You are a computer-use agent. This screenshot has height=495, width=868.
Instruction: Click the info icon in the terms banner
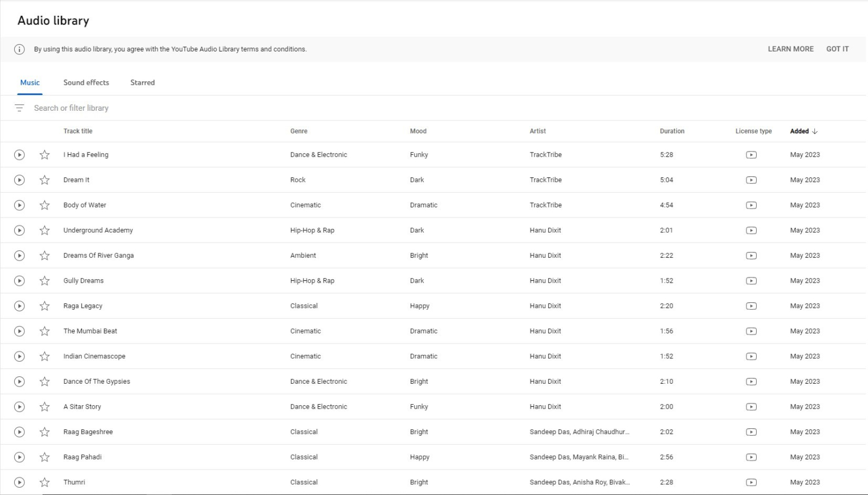click(19, 49)
